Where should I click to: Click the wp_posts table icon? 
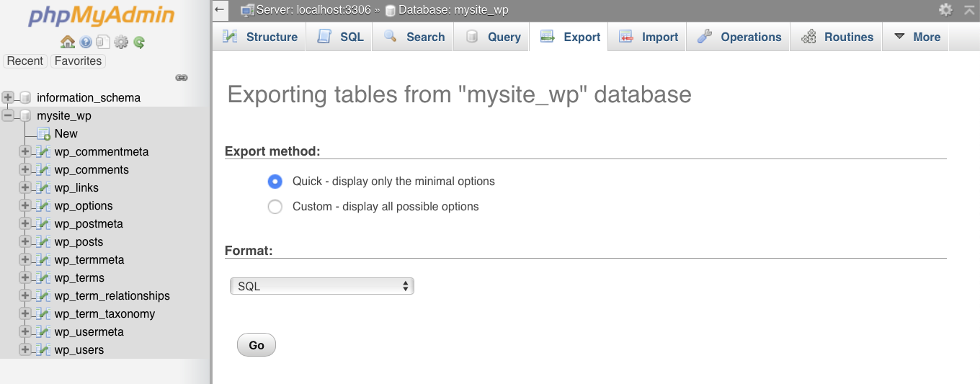[43, 242]
